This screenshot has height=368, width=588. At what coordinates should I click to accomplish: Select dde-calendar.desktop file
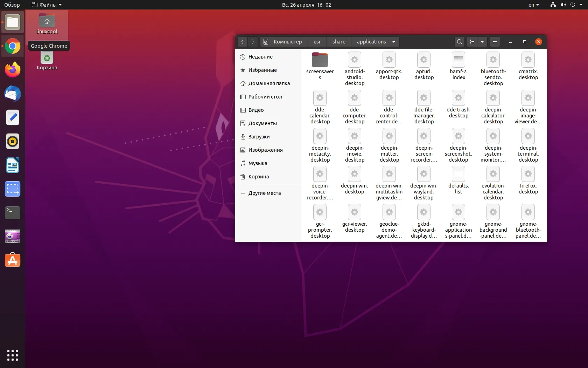[x=320, y=107]
